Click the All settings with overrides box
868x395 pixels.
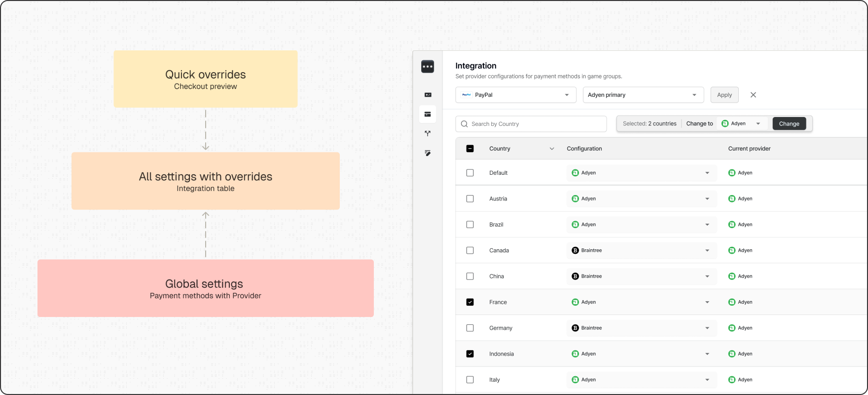206,181
